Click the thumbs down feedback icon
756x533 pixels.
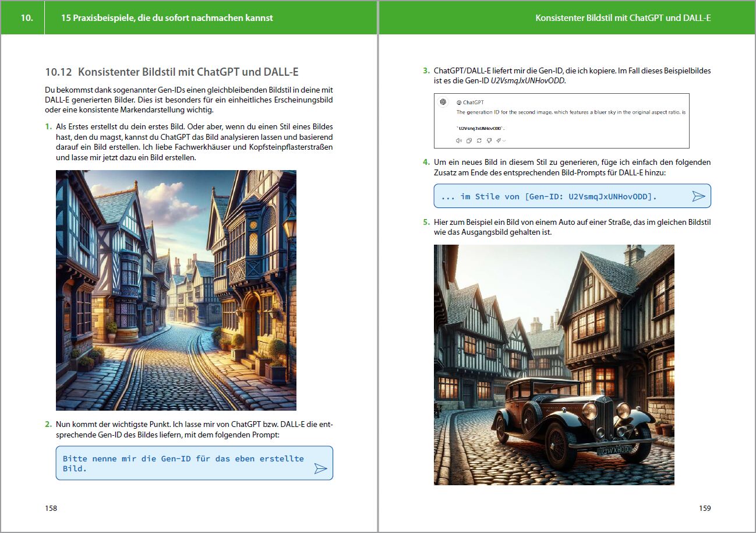[489, 140]
